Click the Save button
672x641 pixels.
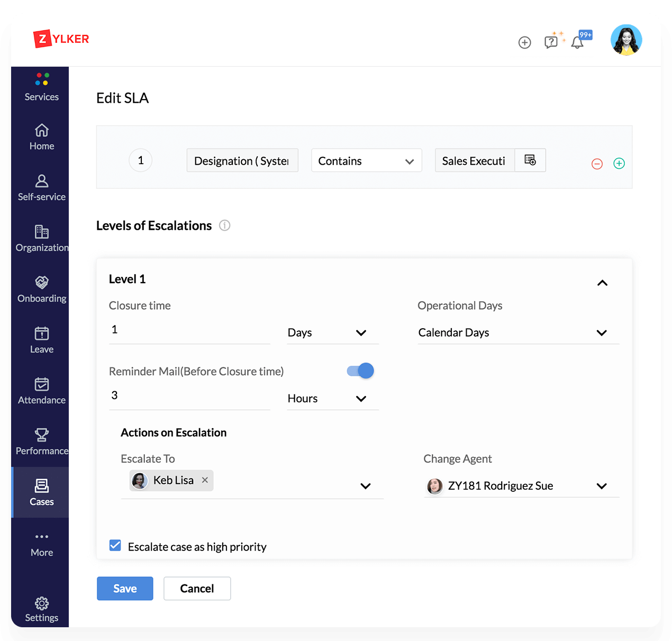(125, 589)
